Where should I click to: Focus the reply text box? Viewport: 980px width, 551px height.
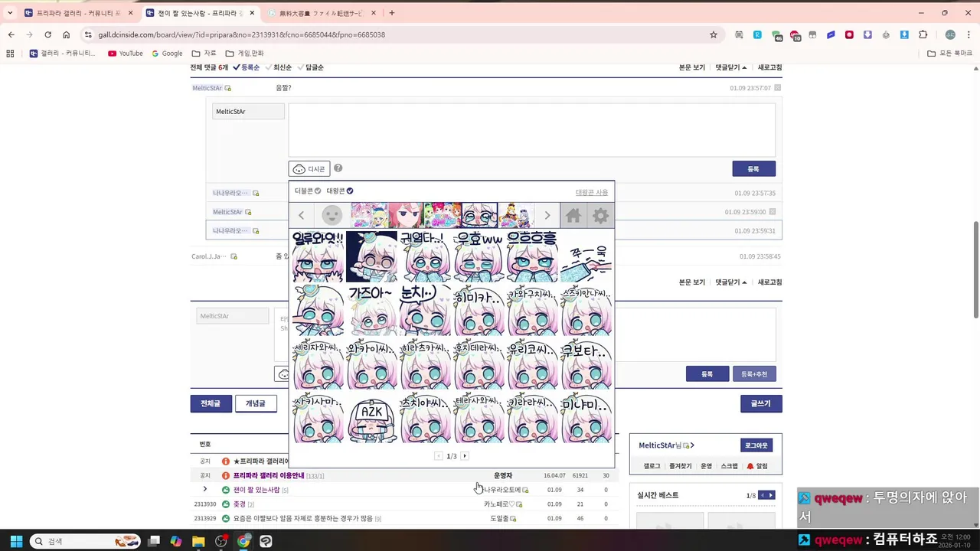click(x=532, y=130)
